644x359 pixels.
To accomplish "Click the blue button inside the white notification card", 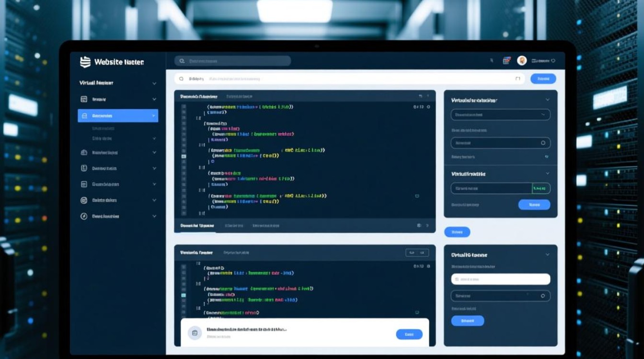I will (409, 334).
